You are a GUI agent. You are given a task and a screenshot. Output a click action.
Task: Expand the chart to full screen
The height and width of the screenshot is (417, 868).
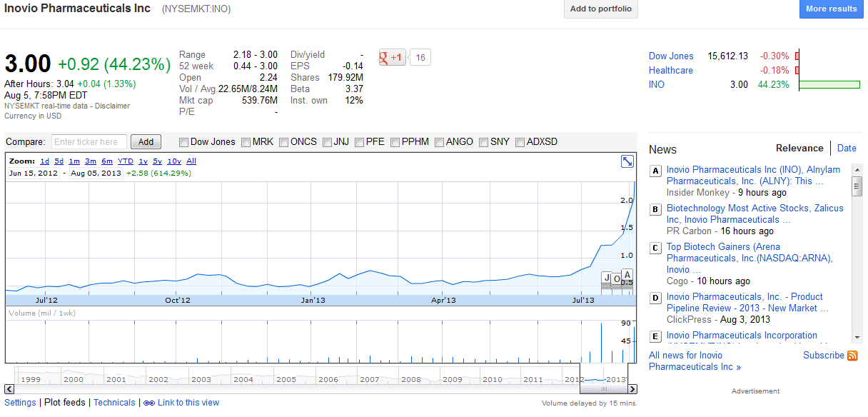coord(627,162)
